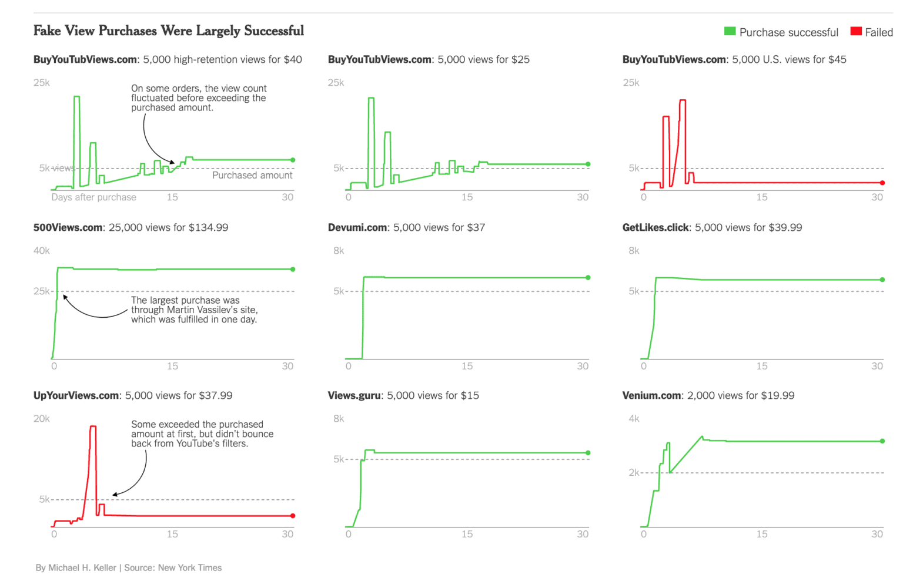Click the green endpoint dot on 500Views.com chart
Image resolution: width=903 pixels, height=588 pixels.
click(293, 269)
